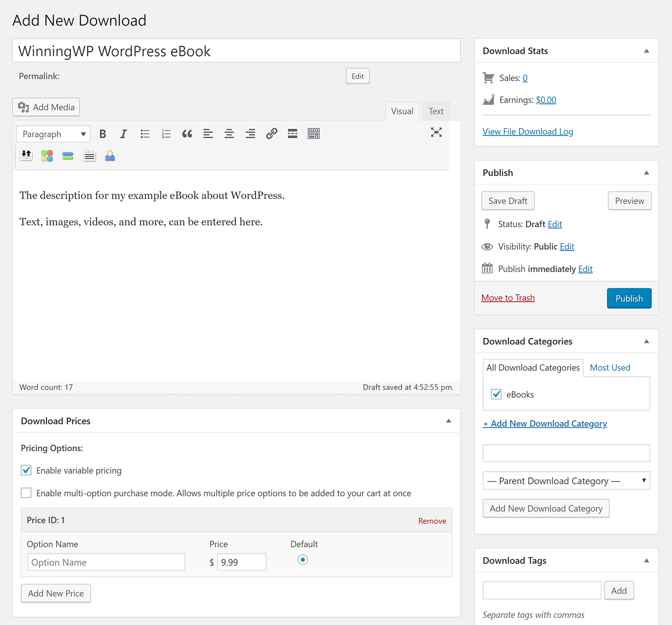Open Parent Download Category dropdown
The image size is (672, 625).
[x=566, y=481]
